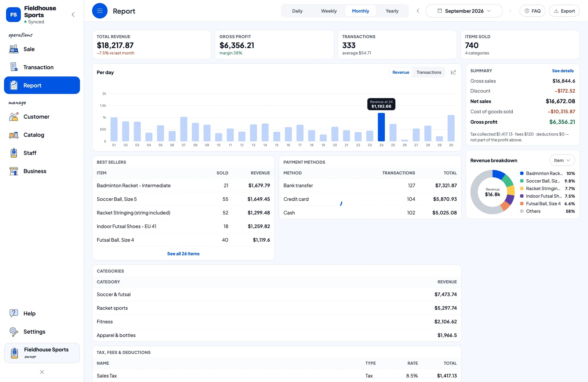Select Badminton Racket - Intermediate row
Image resolution: width=588 pixels, height=382 pixels.
click(x=183, y=185)
